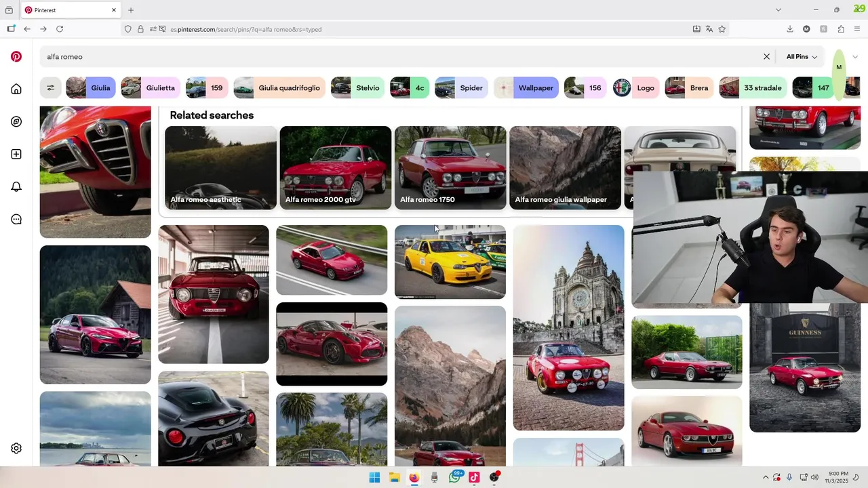Select the 4c filter chip
The width and height of the screenshot is (868, 488).
tap(410, 88)
